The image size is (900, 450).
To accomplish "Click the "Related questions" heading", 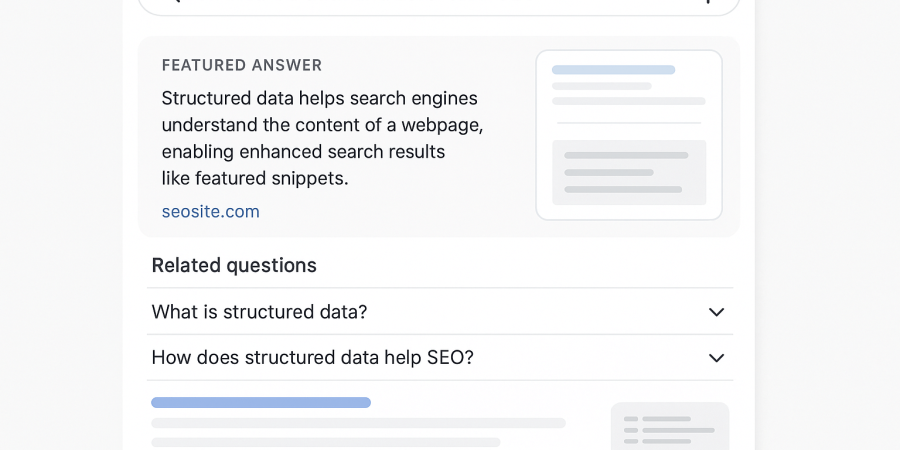I will click(x=234, y=265).
